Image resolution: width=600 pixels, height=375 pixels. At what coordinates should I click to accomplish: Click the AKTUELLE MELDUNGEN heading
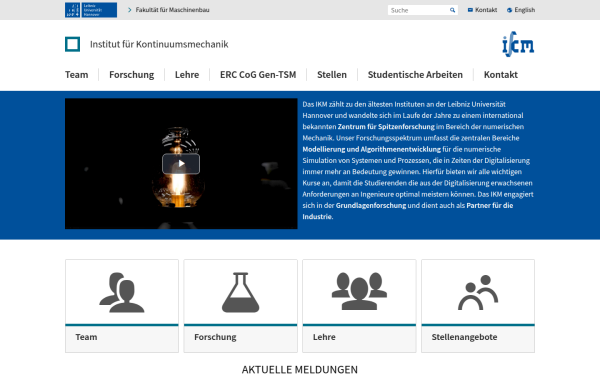(x=300, y=369)
